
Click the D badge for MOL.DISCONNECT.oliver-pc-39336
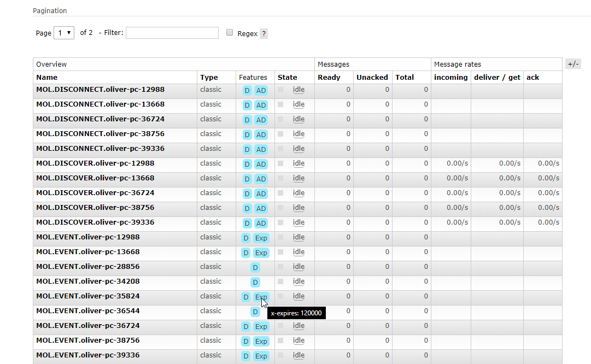tap(247, 149)
